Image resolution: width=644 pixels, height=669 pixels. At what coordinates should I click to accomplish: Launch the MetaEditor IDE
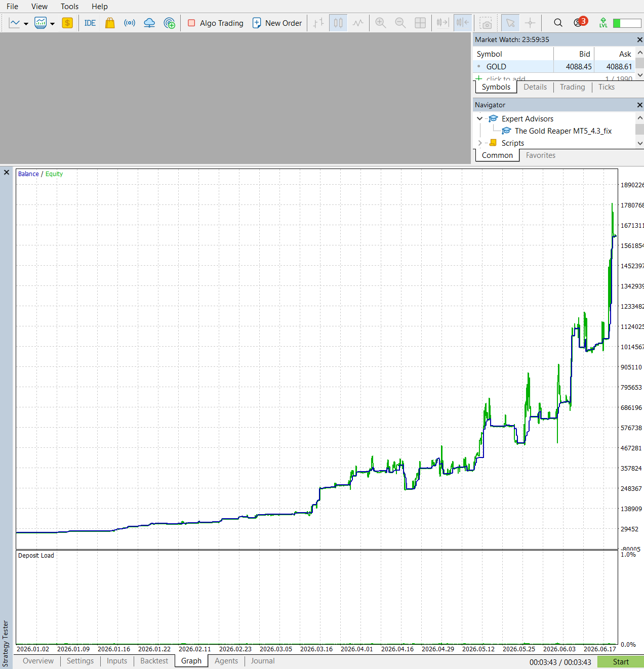click(x=90, y=23)
